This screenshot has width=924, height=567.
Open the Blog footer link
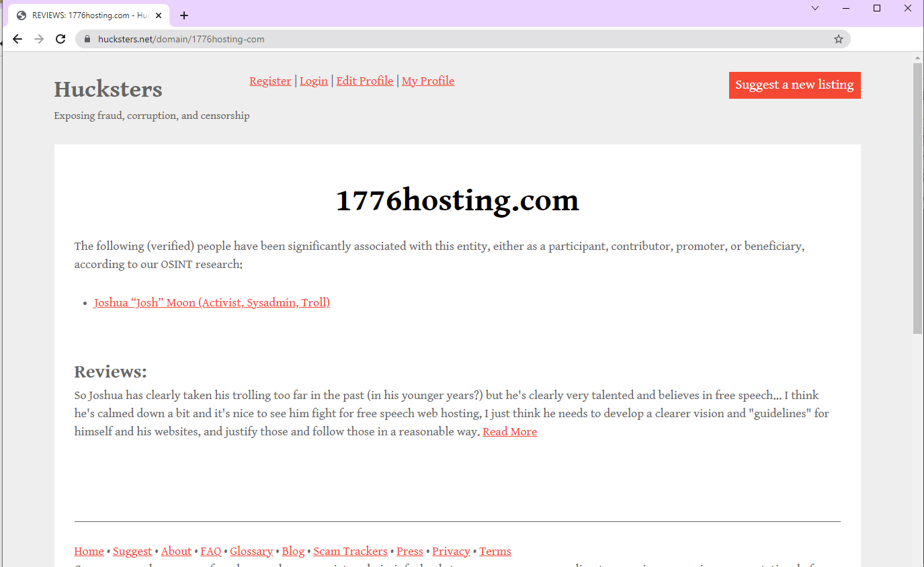point(293,551)
